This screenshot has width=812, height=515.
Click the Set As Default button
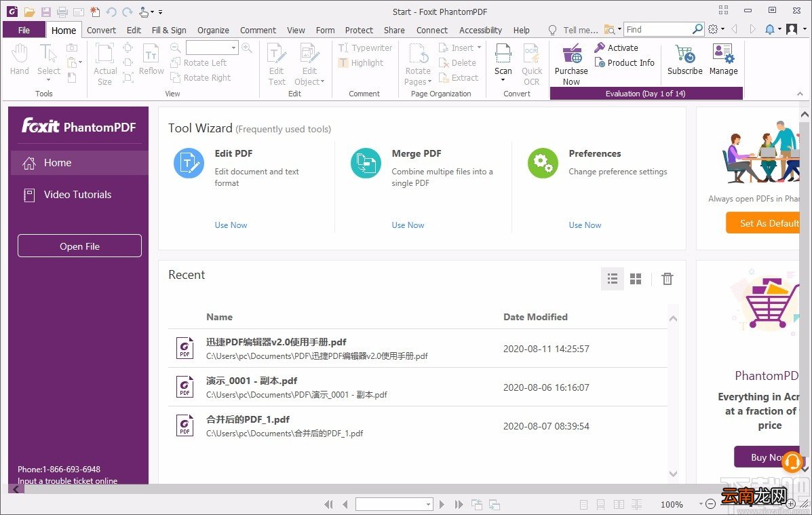pos(762,223)
